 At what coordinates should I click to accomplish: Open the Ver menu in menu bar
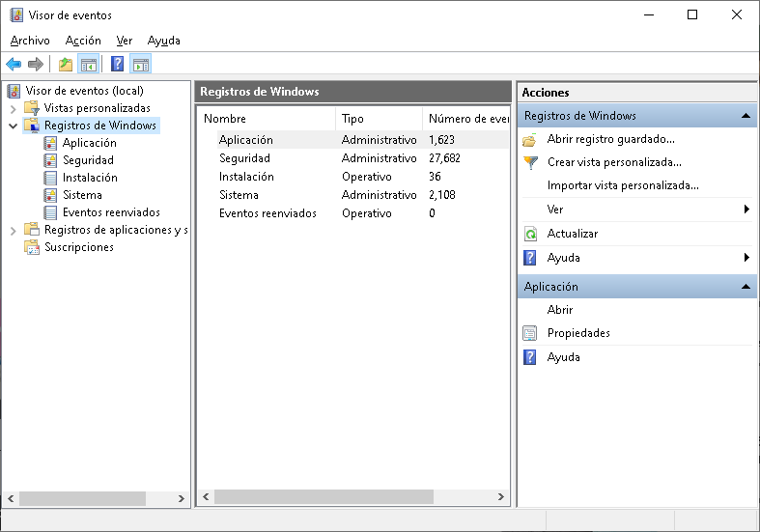click(x=124, y=41)
